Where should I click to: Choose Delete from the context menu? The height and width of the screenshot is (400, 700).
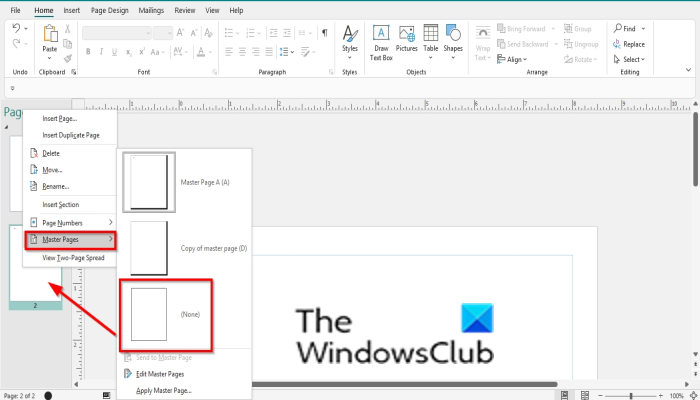point(70,153)
